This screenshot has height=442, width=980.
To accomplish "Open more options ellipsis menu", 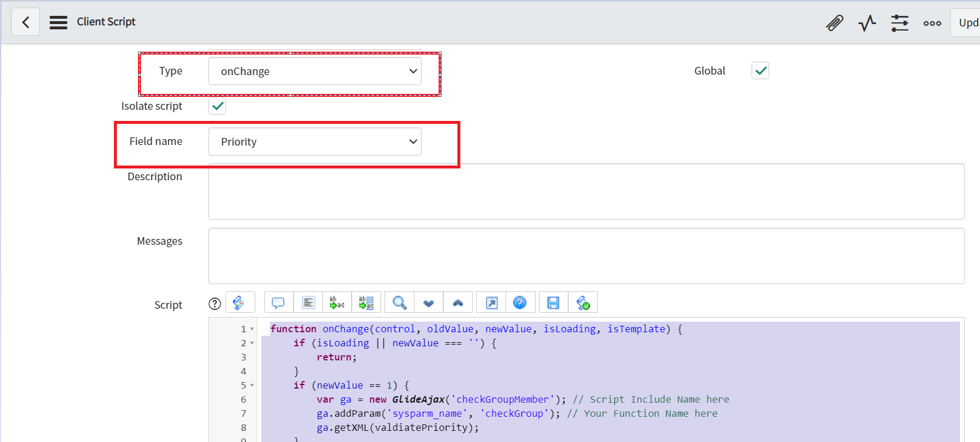I will [932, 23].
